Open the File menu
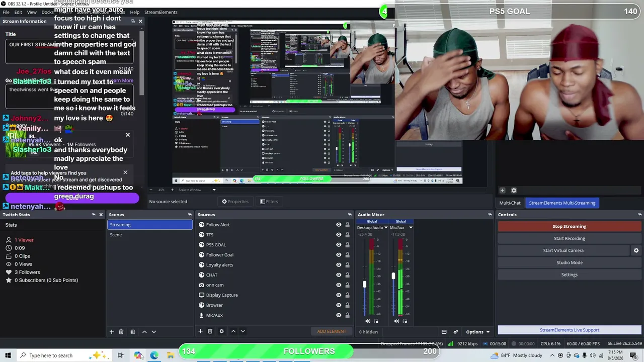This screenshot has height=362, width=644. click(x=7, y=12)
